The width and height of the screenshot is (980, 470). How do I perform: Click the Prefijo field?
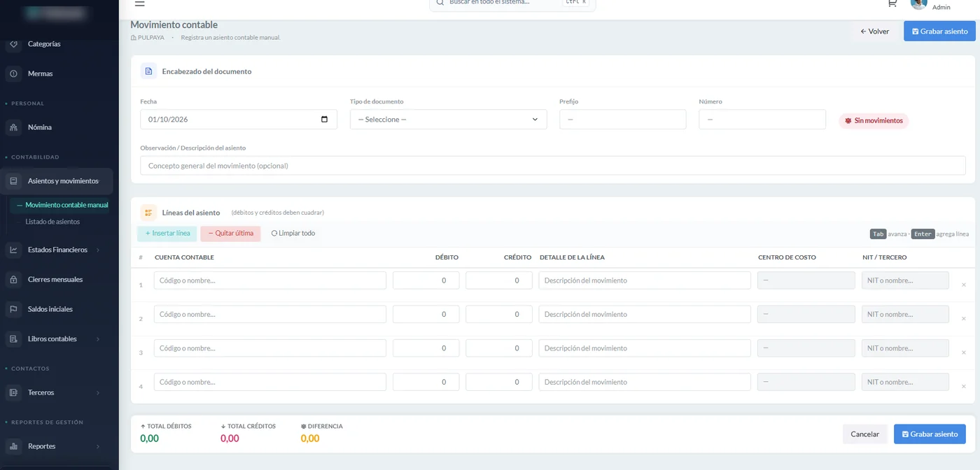point(622,120)
